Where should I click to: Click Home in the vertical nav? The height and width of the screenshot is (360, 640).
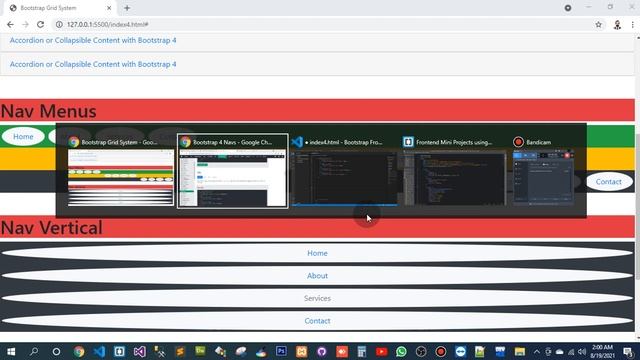coord(317,253)
